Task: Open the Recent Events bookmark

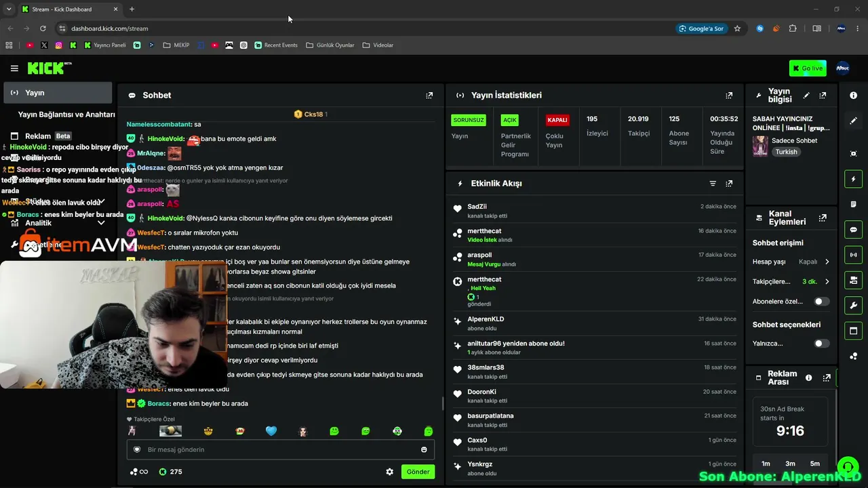Action: point(276,45)
